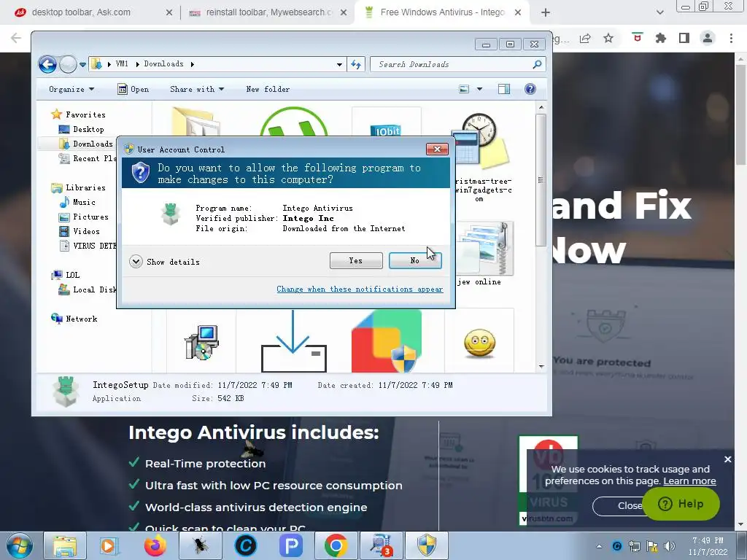This screenshot has height=560, width=747.
Task: Expand Show details in UAC dialog
Action: pyautogui.click(x=164, y=262)
